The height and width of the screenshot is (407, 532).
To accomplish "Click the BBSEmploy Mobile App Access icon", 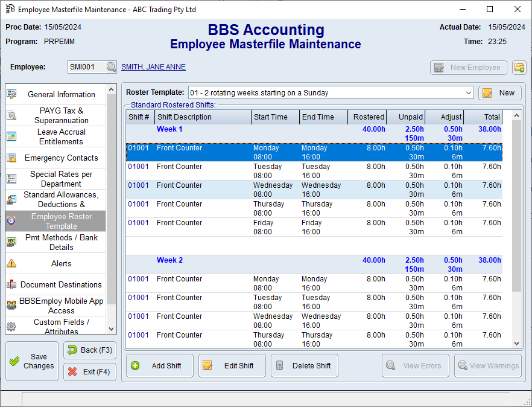I will click(x=11, y=306).
